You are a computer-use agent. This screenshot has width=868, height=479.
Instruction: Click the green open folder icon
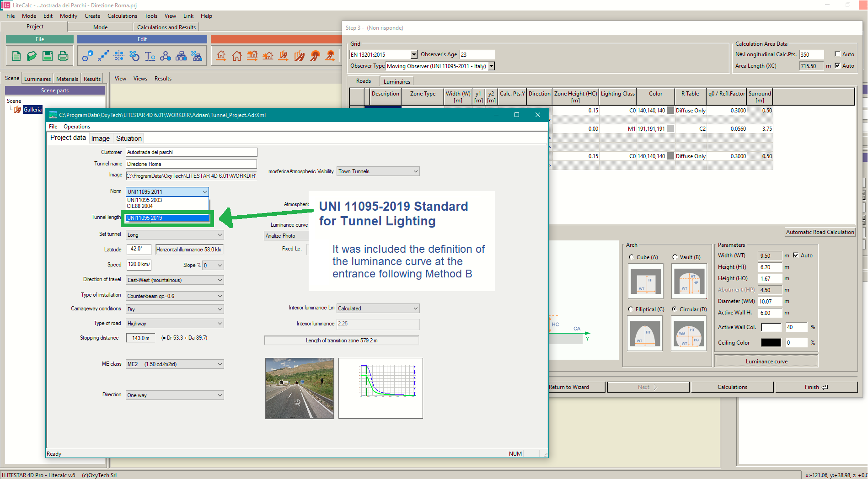(32, 56)
